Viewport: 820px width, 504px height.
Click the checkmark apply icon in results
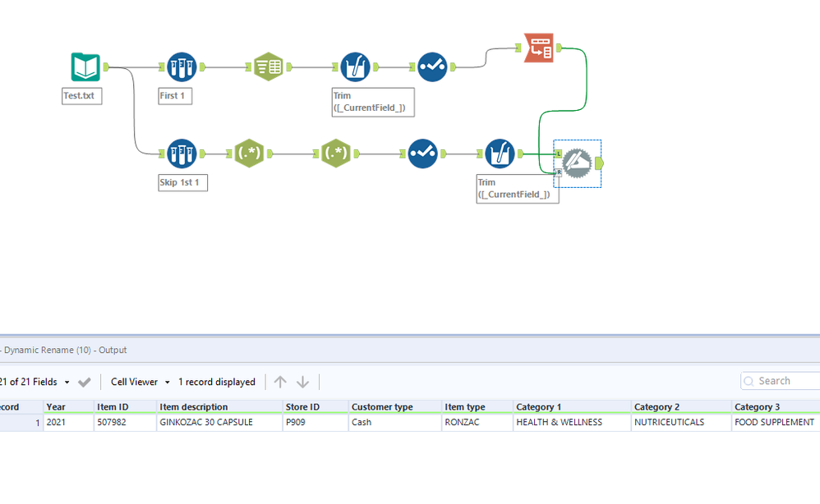coord(84,383)
